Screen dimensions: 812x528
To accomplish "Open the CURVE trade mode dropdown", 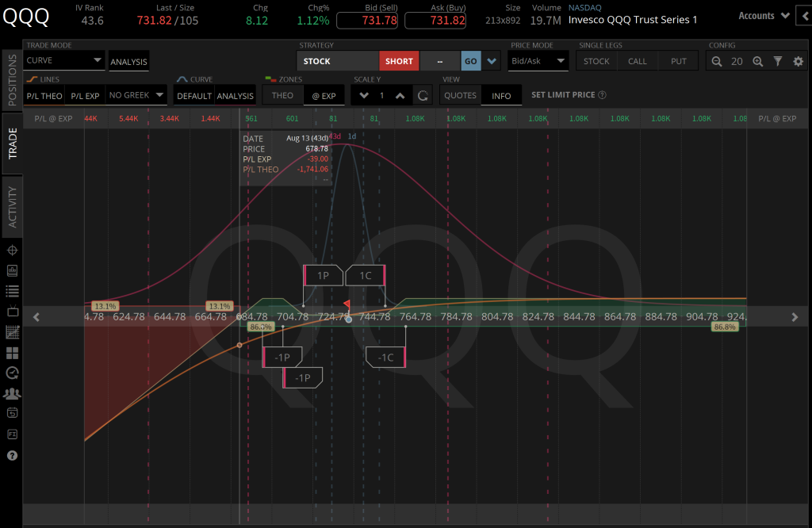I will pos(63,60).
